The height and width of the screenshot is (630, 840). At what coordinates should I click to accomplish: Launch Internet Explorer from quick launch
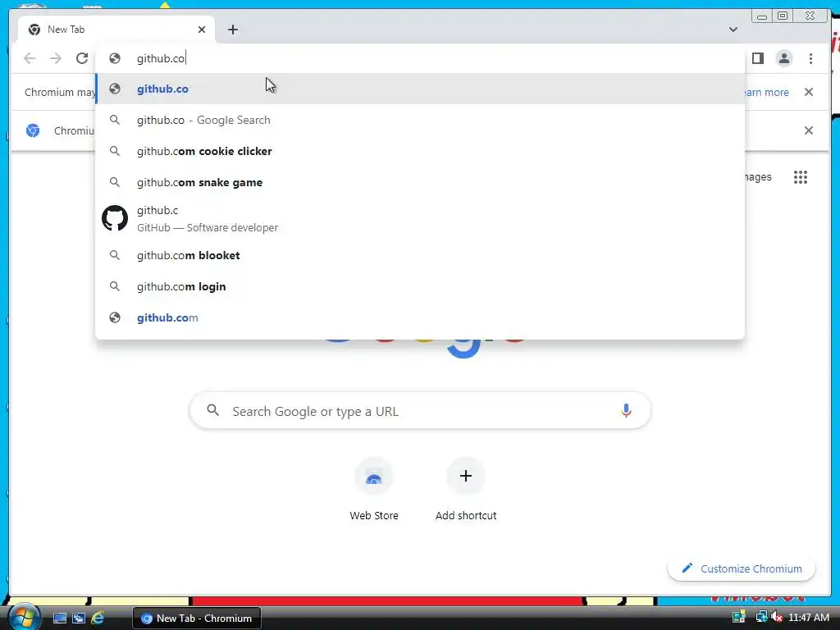[98, 619]
